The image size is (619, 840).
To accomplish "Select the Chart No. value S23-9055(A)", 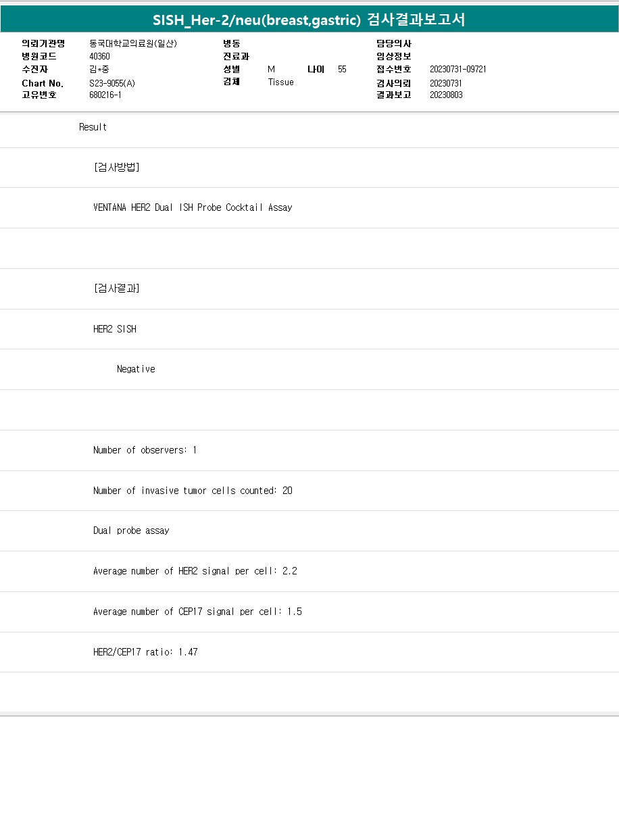I will point(112,83).
